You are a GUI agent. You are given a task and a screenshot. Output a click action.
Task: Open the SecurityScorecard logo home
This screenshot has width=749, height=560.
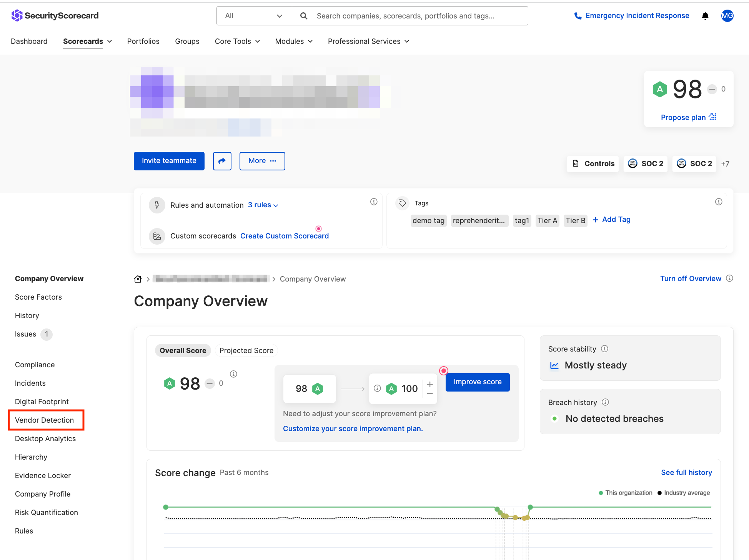(x=55, y=15)
